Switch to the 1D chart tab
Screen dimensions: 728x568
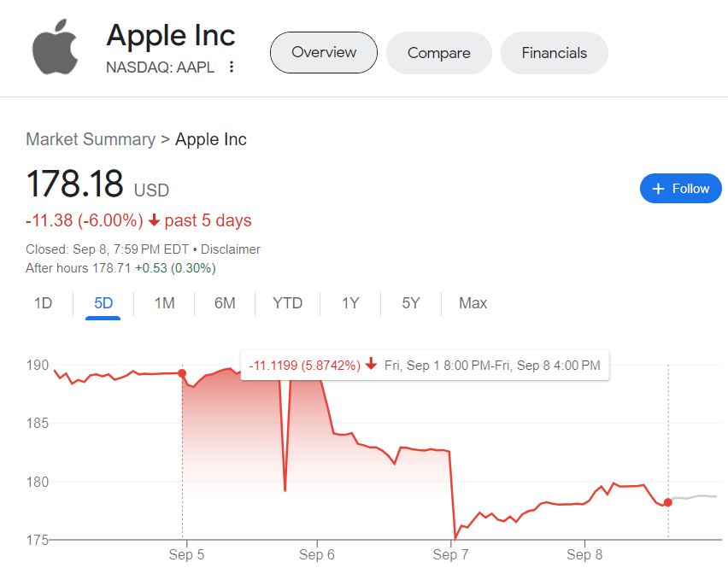pyautogui.click(x=43, y=303)
